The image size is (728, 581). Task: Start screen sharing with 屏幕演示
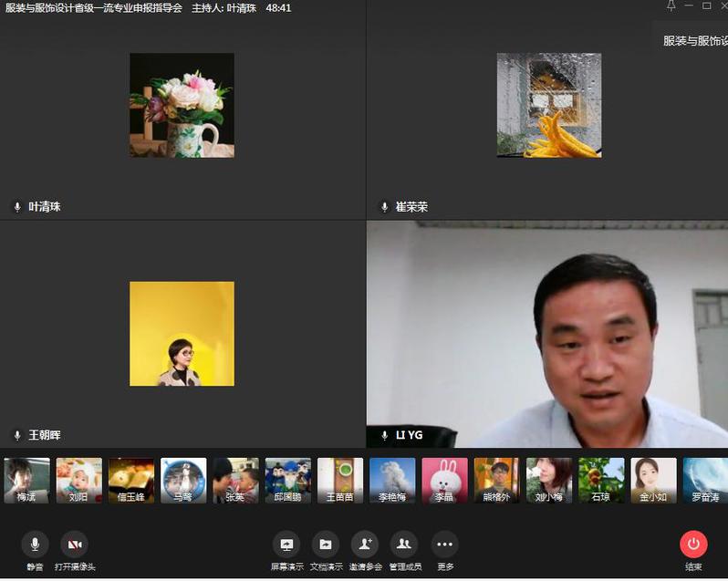pos(286,545)
